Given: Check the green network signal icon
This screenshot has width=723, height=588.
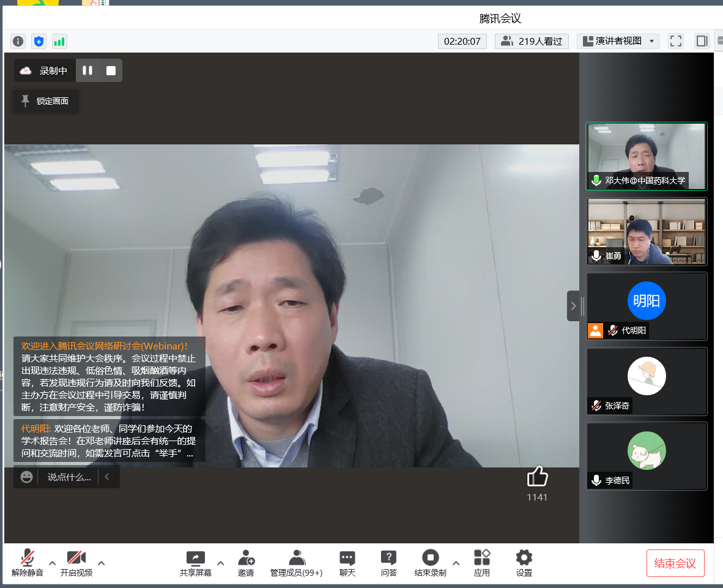Looking at the screenshot, I should click(59, 41).
